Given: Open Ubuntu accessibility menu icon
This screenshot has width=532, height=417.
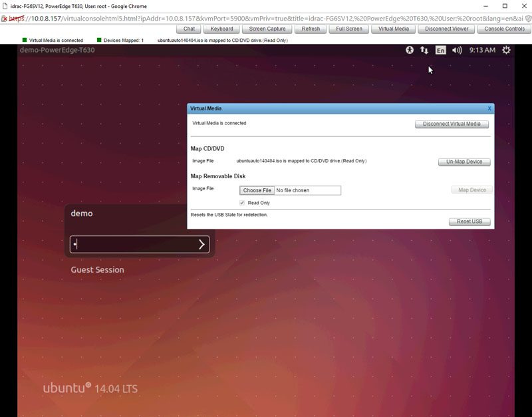Looking at the screenshot, I should (410, 51).
